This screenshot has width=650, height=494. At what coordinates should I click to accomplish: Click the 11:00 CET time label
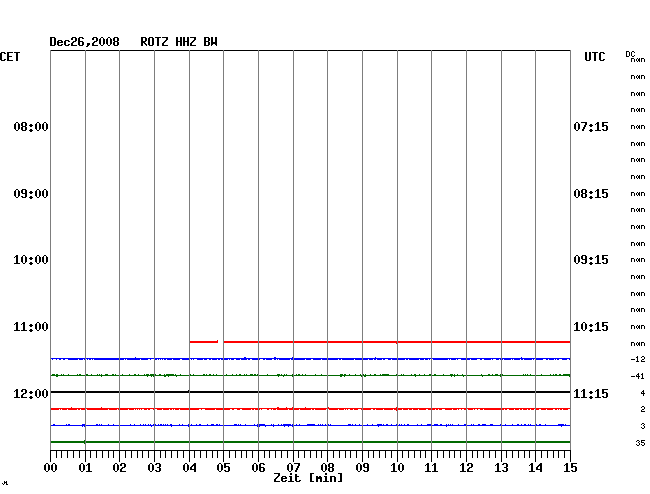[31, 327]
